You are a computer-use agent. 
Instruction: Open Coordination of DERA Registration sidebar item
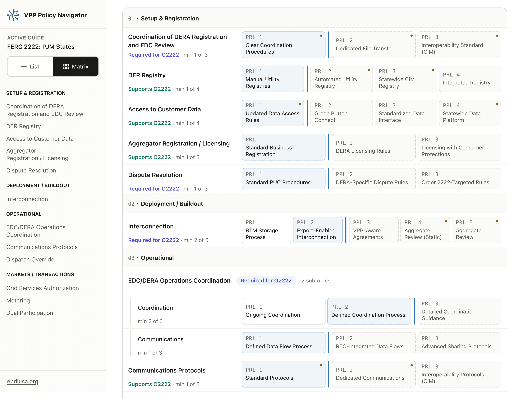tap(45, 110)
